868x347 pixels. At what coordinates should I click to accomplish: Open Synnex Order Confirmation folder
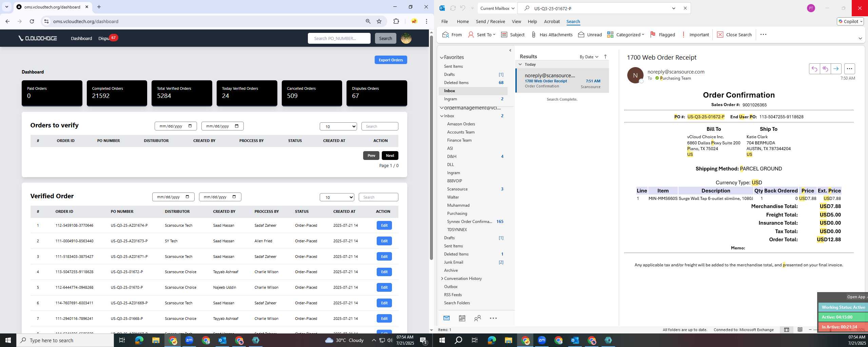(469, 222)
